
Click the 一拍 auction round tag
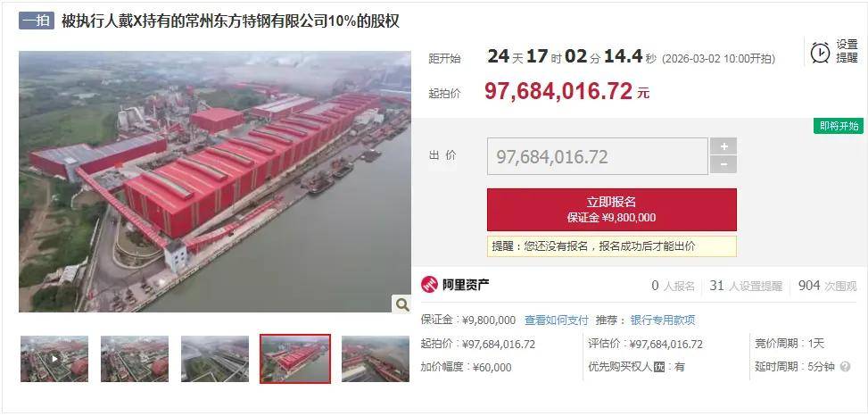37,21
